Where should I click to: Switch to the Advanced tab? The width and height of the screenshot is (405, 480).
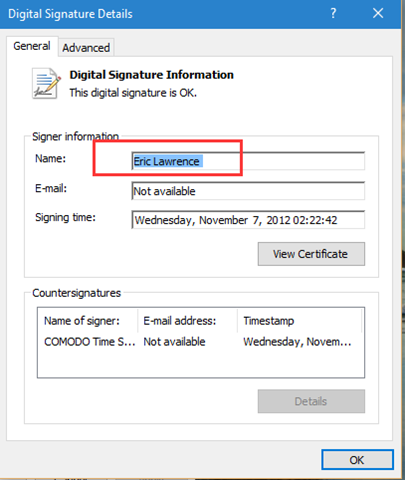coord(86,48)
